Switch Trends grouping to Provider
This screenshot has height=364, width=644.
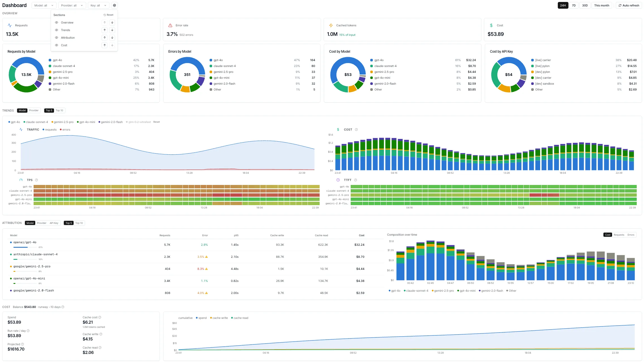[x=34, y=110]
